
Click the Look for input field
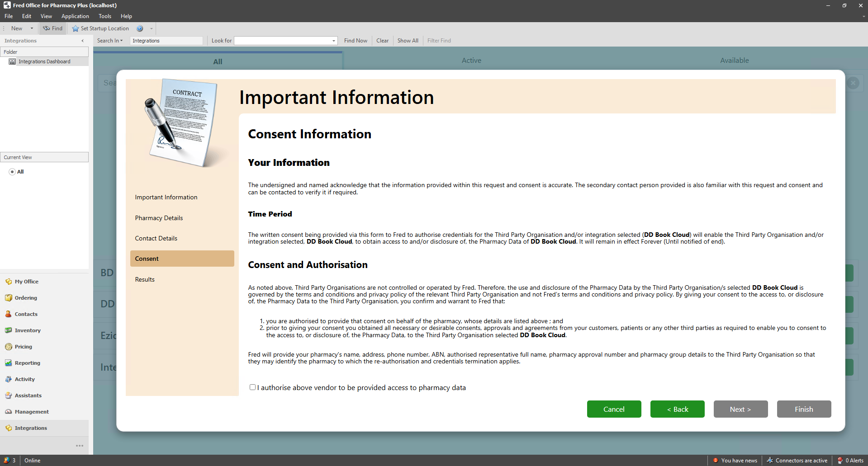click(x=283, y=41)
